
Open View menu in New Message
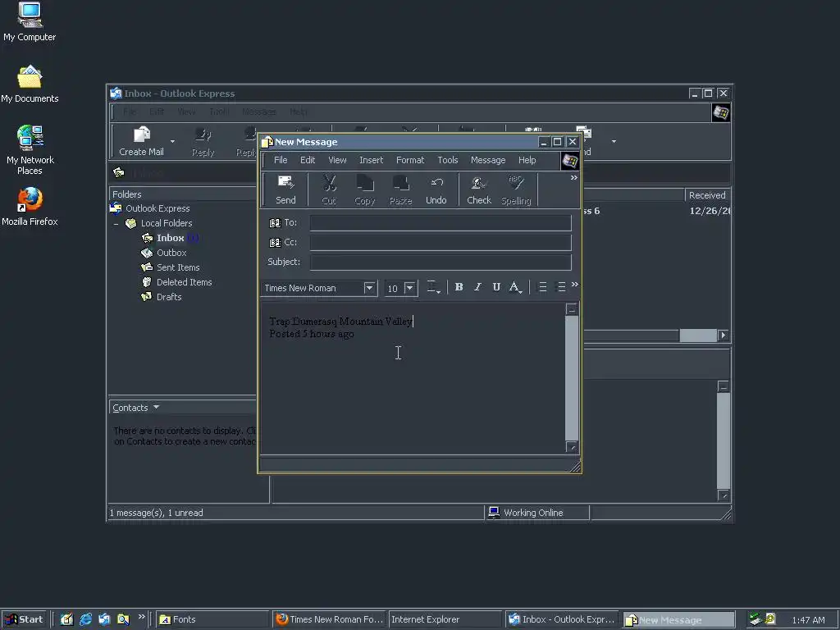click(x=337, y=160)
